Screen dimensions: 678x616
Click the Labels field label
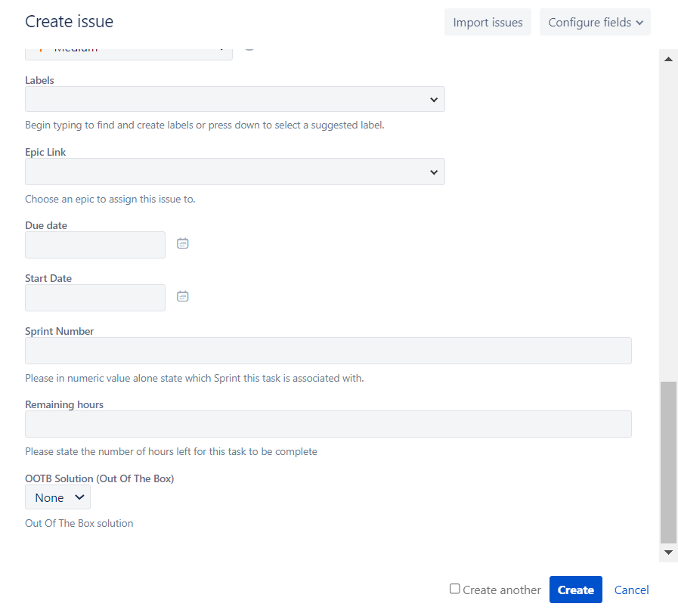point(39,80)
